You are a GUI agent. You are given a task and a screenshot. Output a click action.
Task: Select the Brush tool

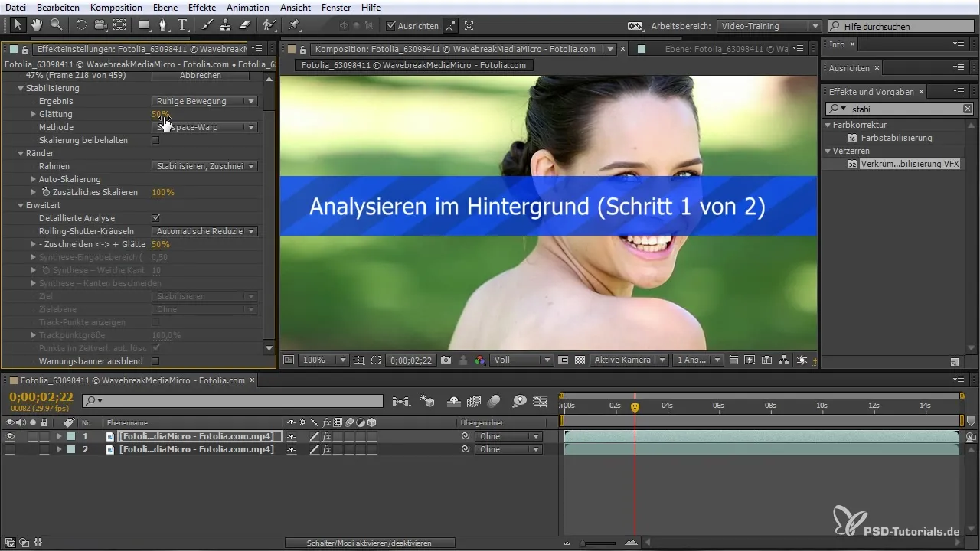[208, 25]
